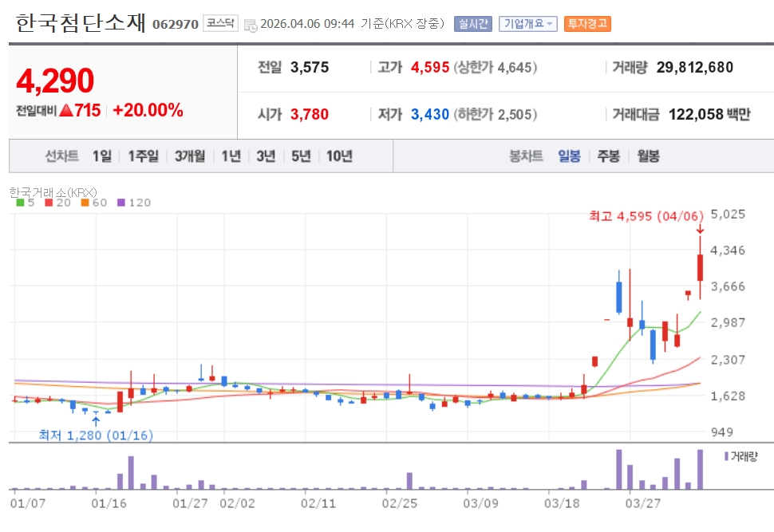Click the orange 60-day moving average swatch
The width and height of the screenshot is (774, 532).
(85, 203)
